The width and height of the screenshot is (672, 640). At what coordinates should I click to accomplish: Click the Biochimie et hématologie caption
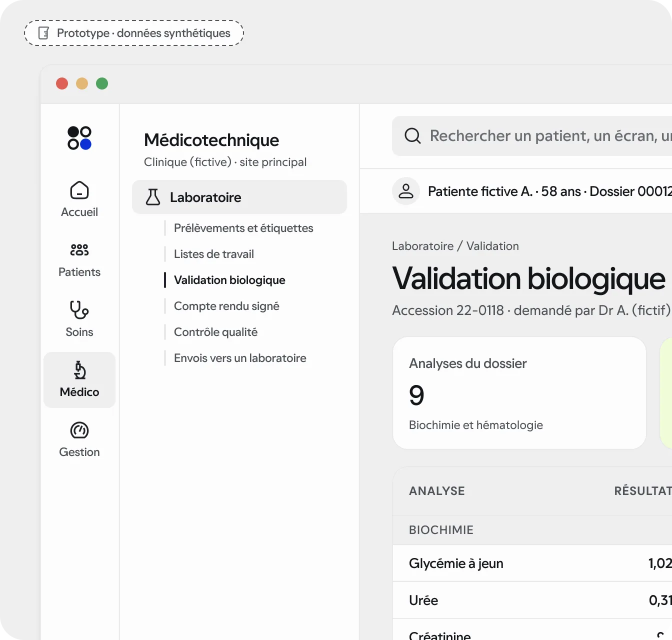pyautogui.click(x=476, y=425)
